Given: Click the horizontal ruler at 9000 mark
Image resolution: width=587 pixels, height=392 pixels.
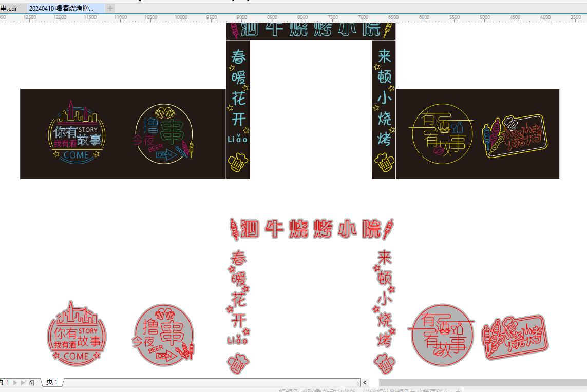Looking at the screenshot, I should (242, 17).
